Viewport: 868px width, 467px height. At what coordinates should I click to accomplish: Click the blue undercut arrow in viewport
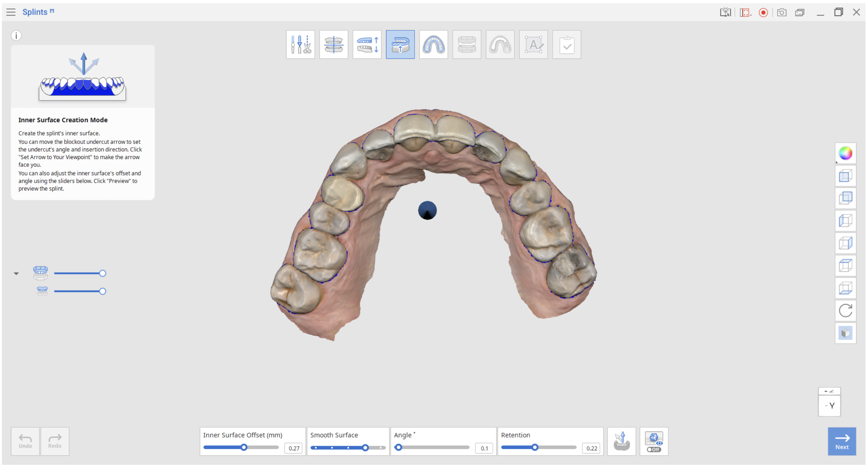[x=427, y=210]
